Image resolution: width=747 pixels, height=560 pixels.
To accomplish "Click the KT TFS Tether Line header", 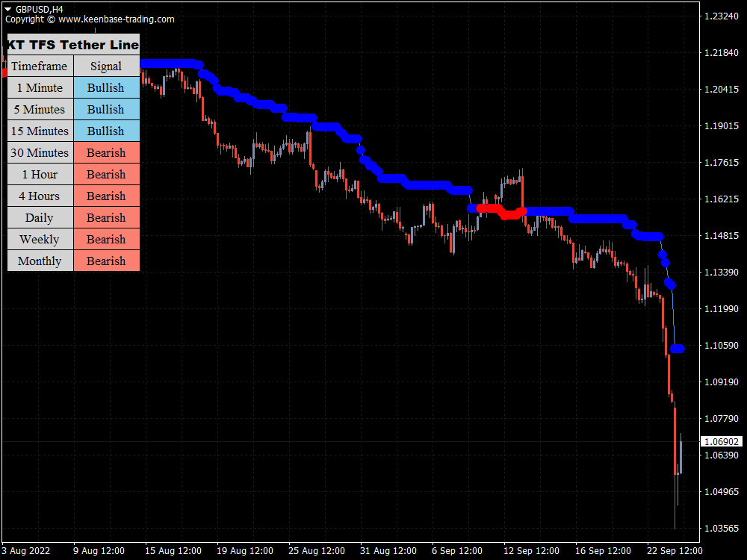I will coord(73,44).
